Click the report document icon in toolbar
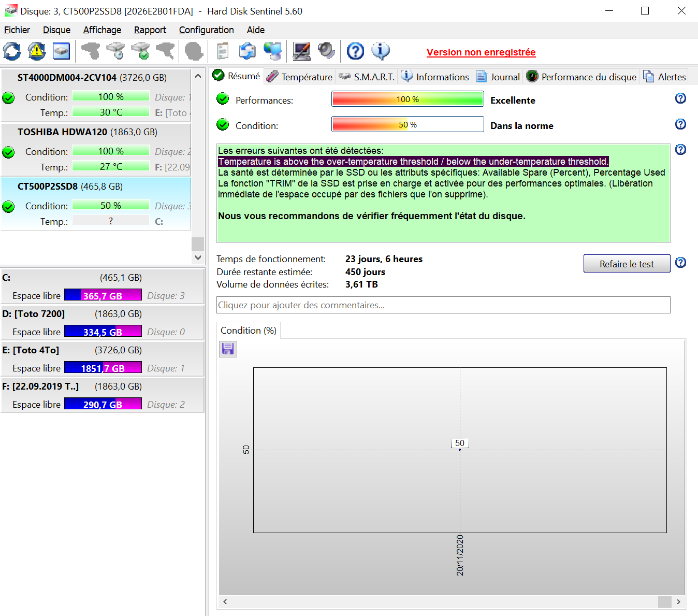The width and height of the screenshot is (698, 616). (223, 51)
